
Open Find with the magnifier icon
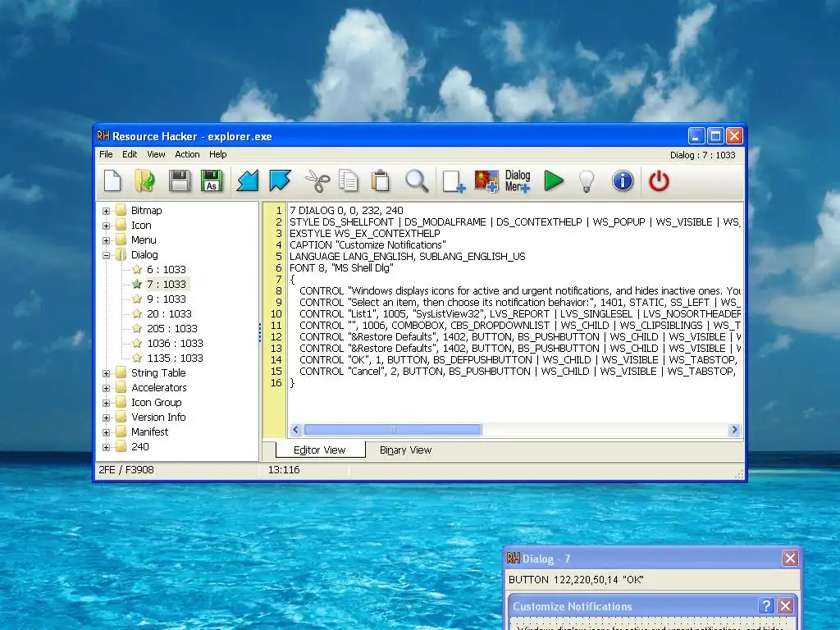coord(416,180)
